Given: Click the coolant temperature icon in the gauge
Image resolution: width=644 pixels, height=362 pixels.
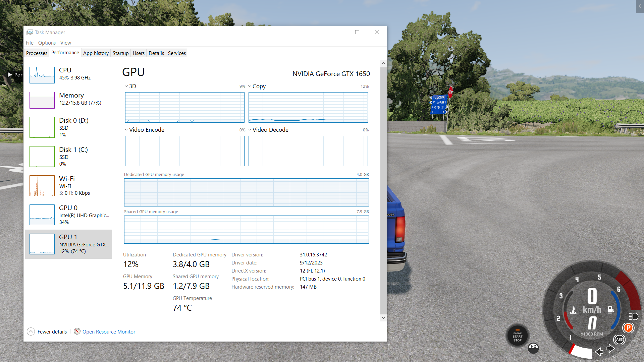Looking at the screenshot, I should click(x=573, y=310).
